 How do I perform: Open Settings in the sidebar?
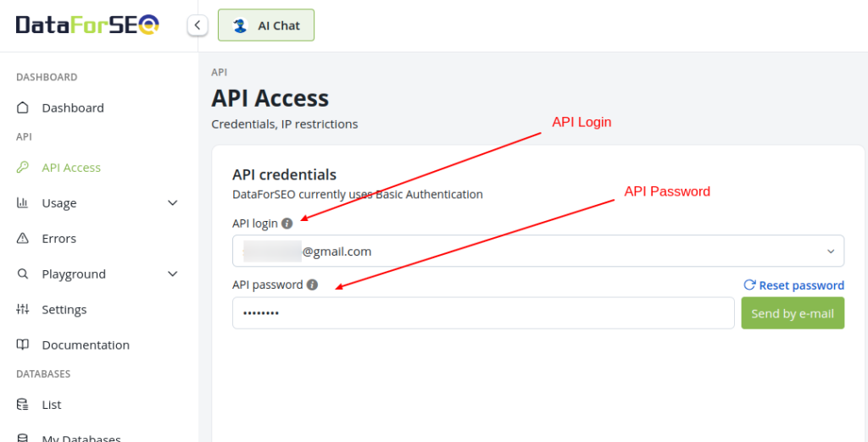pyautogui.click(x=64, y=309)
